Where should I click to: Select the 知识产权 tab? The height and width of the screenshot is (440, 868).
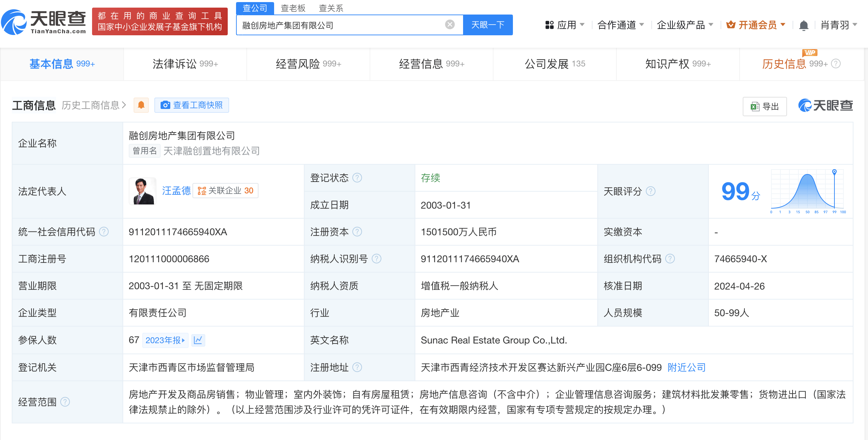point(678,64)
